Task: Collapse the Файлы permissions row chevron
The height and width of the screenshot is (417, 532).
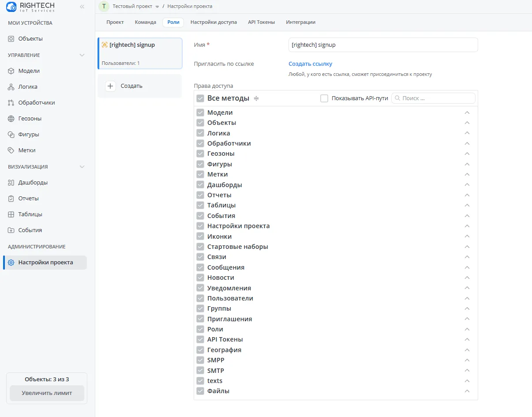Action: coord(467,391)
